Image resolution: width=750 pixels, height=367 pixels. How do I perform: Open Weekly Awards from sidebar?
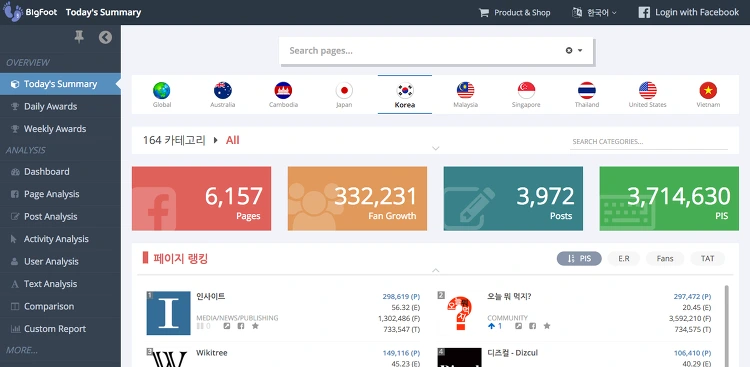[60, 129]
